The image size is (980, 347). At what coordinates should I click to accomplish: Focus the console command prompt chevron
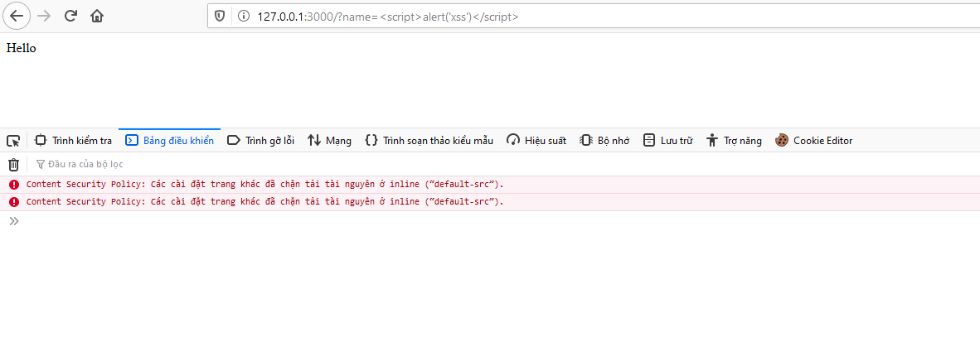(14, 220)
